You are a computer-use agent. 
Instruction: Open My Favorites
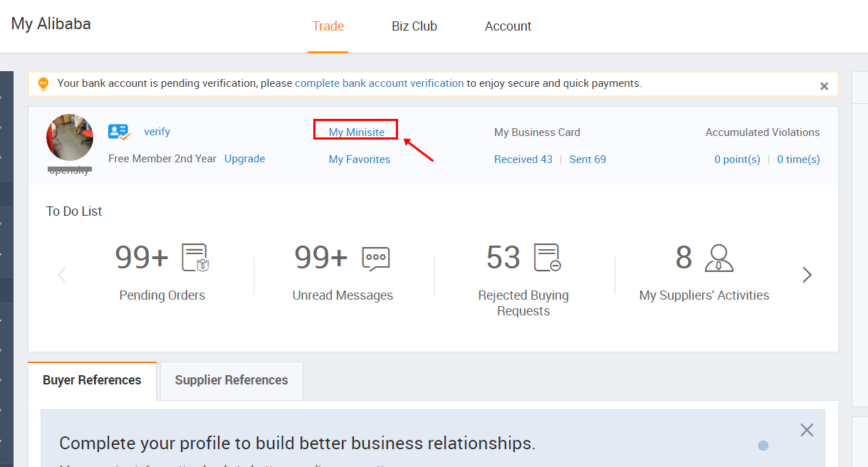[x=360, y=159]
